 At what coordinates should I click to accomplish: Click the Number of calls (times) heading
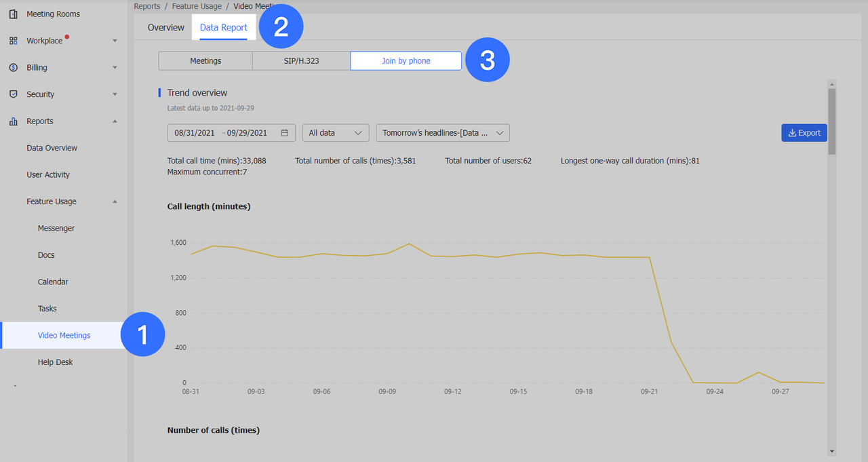(214, 430)
